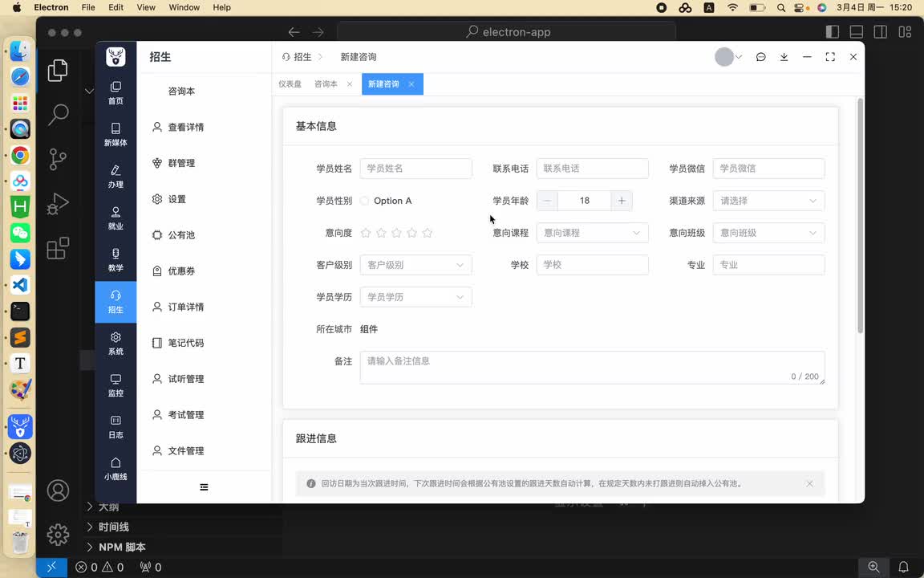924x578 pixels.
Task: Click the deer logo at top of sidebar
Action: point(115,57)
